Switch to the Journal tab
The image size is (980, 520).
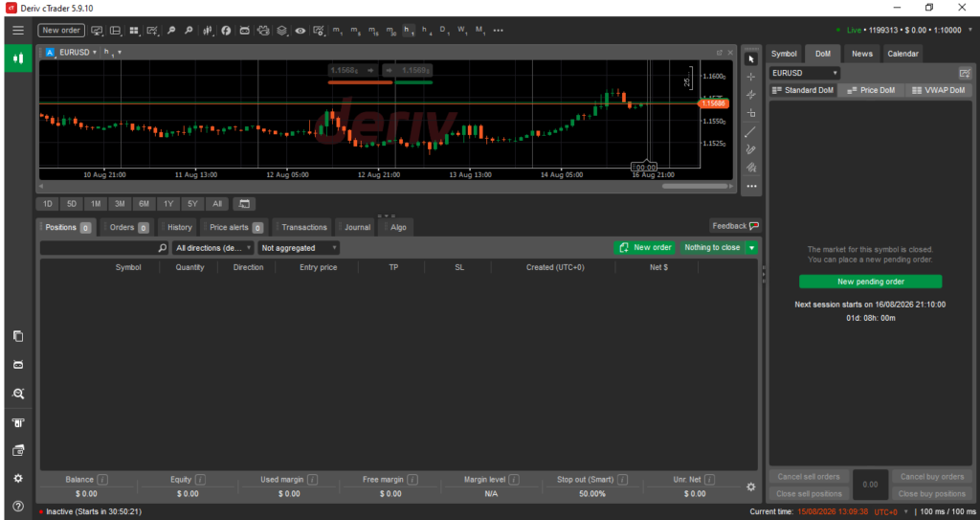pyautogui.click(x=356, y=227)
